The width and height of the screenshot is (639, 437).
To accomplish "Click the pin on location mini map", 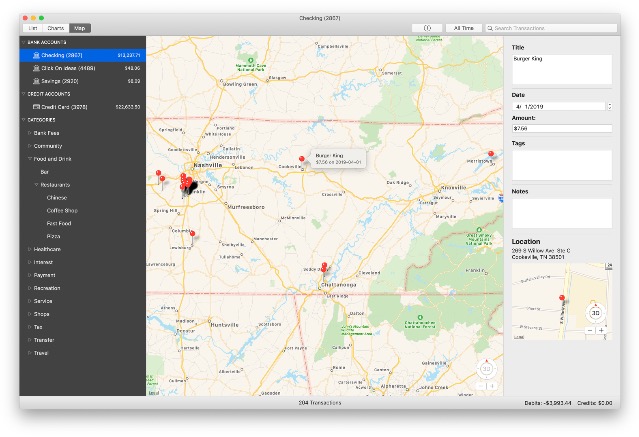I will (562, 298).
